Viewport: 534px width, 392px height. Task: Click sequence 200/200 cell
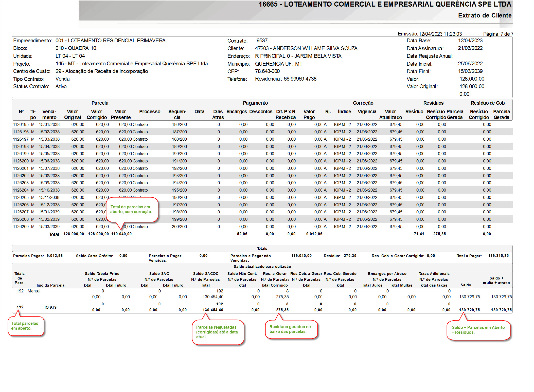179,227
